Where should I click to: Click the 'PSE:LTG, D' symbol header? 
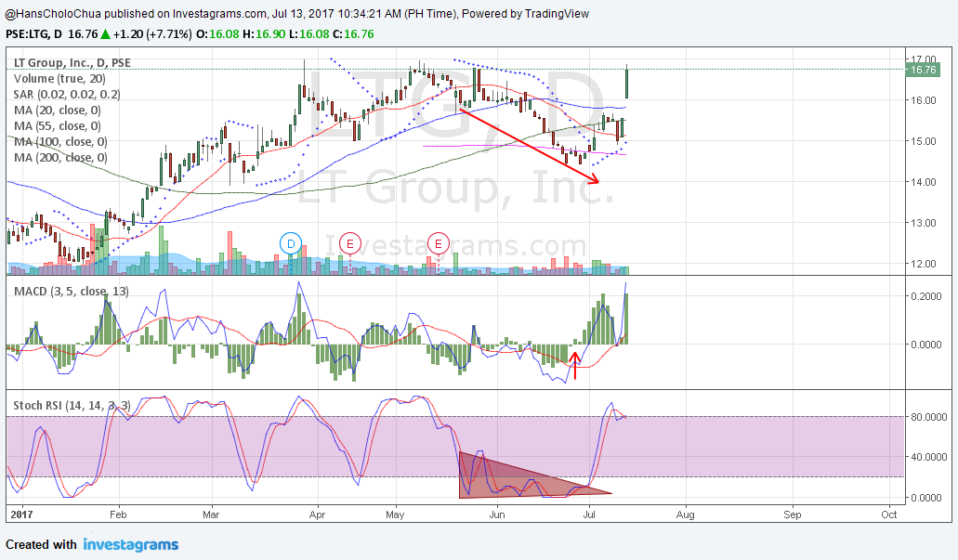[33, 34]
